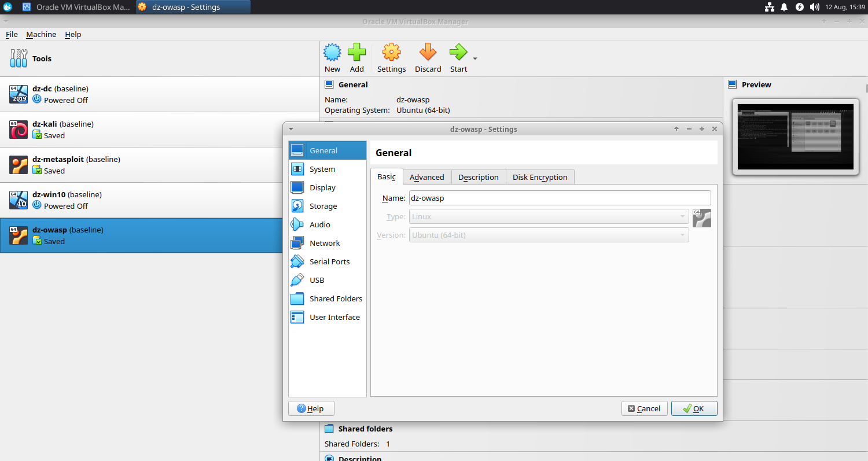Open the Manager window menu arrow in its title bar
Screen dimensions: 868x461
(5, 21)
